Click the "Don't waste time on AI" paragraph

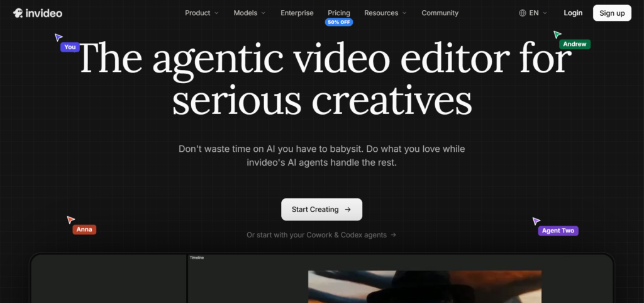click(321, 156)
